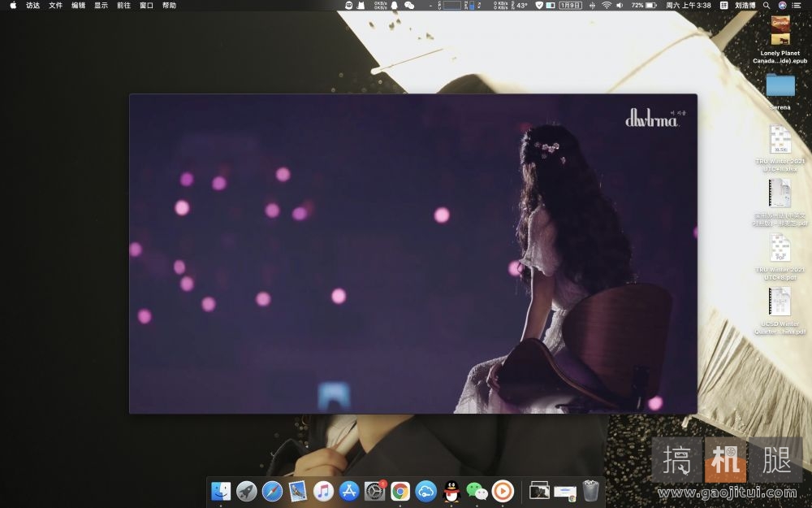Open the minimized Chrome window in Dock

[565, 492]
